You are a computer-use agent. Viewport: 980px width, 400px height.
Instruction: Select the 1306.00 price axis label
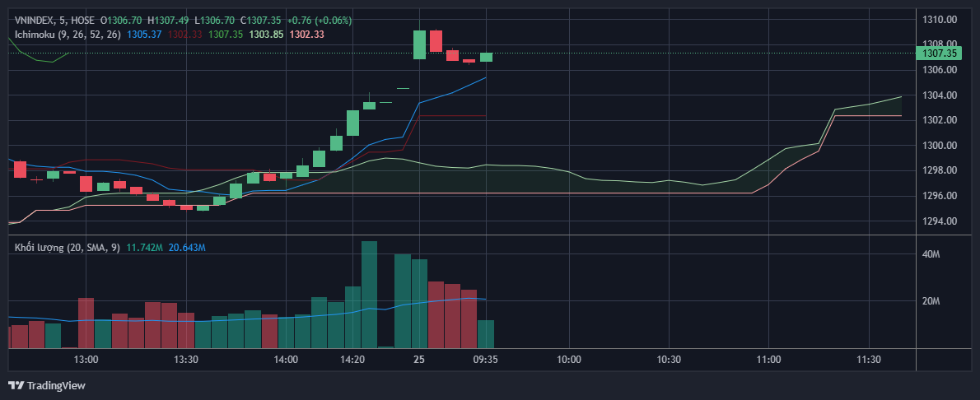point(940,70)
